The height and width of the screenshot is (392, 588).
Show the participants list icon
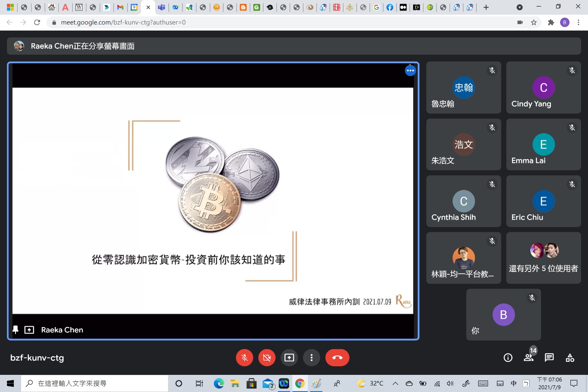pos(529,358)
